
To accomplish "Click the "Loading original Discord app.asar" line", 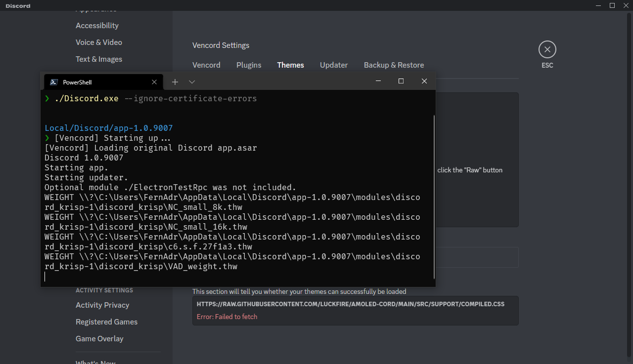I will click(x=151, y=148).
